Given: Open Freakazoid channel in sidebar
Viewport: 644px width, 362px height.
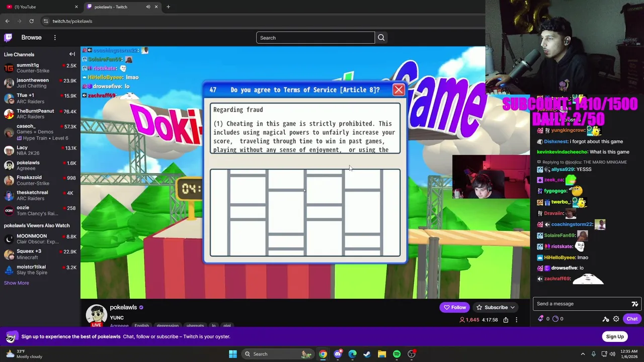Looking at the screenshot, I should coord(40,180).
